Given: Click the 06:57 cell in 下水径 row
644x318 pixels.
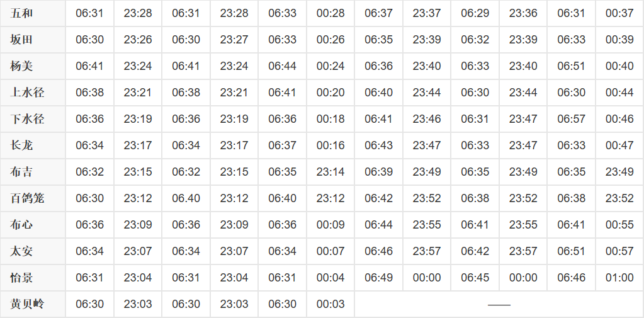Looking at the screenshot, I should pyautogui.click(x=572, y=119).
